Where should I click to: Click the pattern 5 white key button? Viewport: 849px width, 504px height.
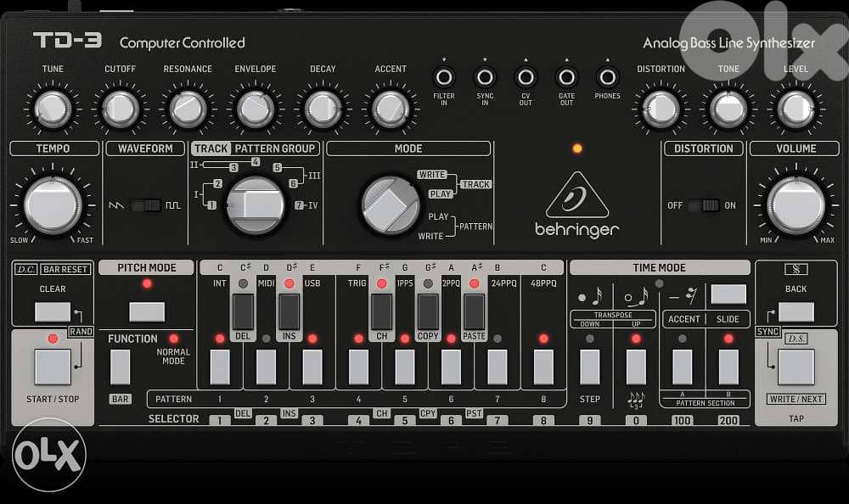point(405,367)
